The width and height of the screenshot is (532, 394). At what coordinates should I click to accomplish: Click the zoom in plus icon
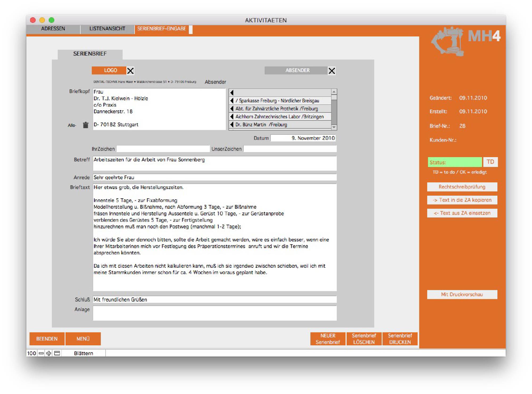pos(49,353)
